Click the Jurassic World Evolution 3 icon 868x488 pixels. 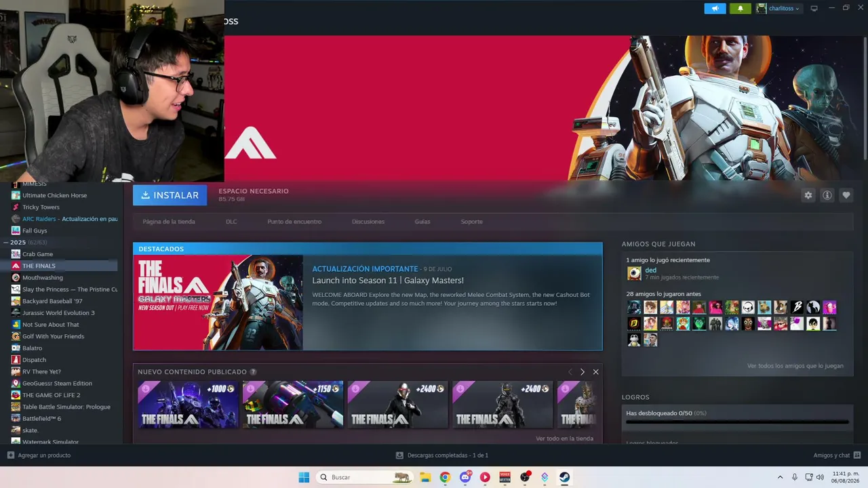tap(16, 312)
